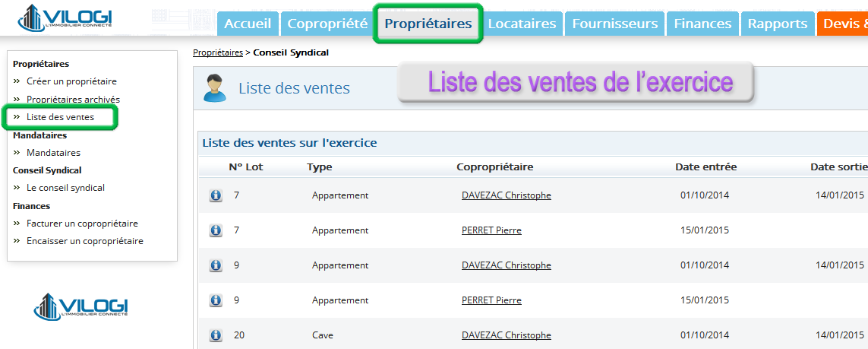Click the Cave type cell for lot 20
Image resolution: width=868 pixels, height=349 pixels.
click(x=323, y=335)
